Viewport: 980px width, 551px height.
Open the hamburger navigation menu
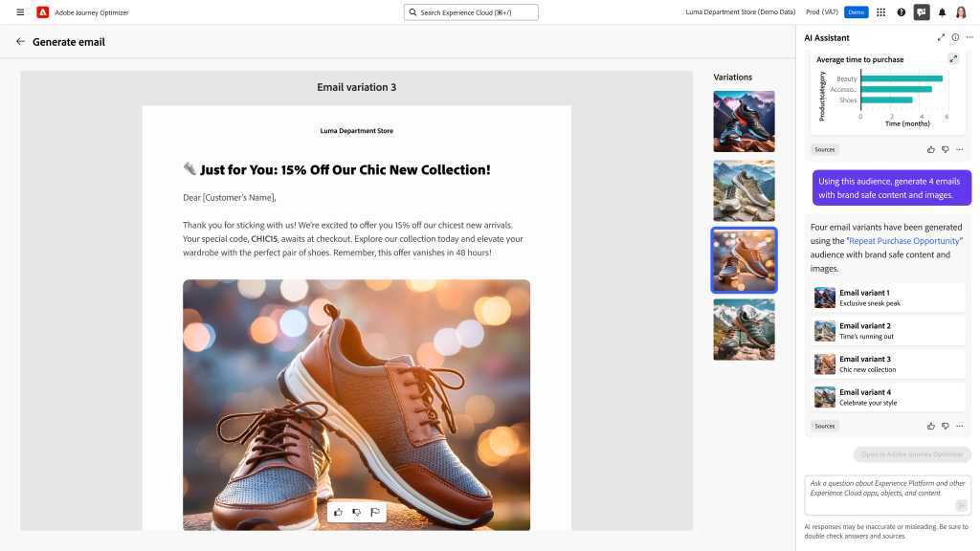pos(20,11)
